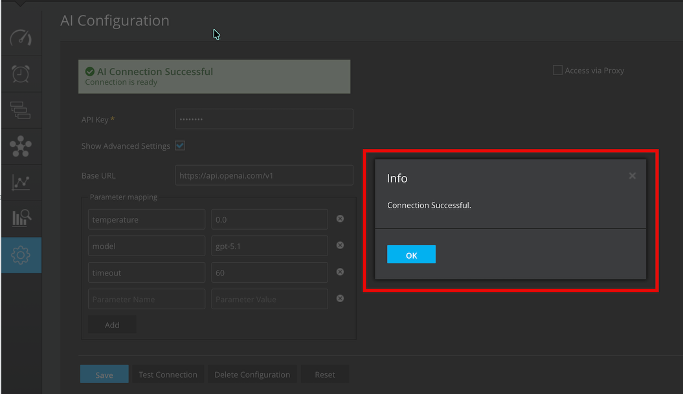Focus the API Key input field
Screen dimensions: 684x394
pyautogui.click(x=264, y=119)
